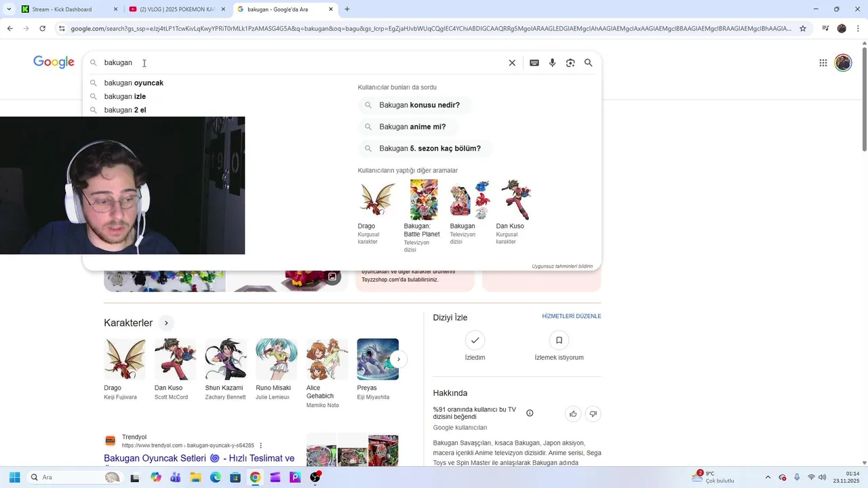This screenshot has width=868, height=488.
Task: Open the Chrome profile avatar in toolbar
Action: coord(842,28)
